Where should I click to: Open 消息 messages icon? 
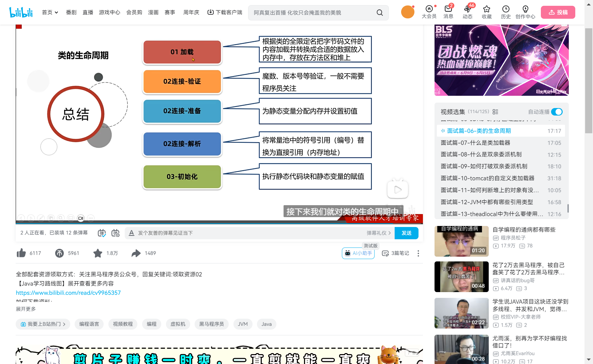coord(448,12)
